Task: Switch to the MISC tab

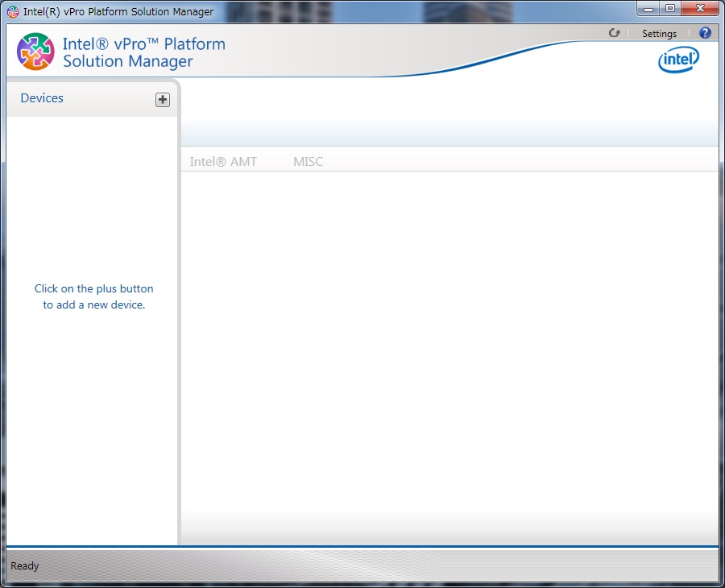Action: pos(308,161)
